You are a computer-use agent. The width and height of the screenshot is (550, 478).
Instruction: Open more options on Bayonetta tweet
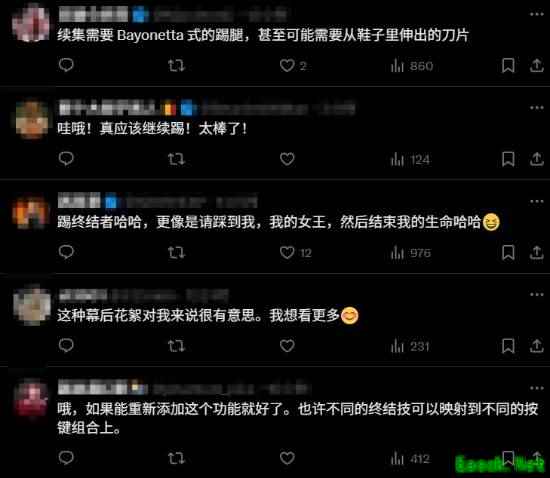[x=536, y=14]
